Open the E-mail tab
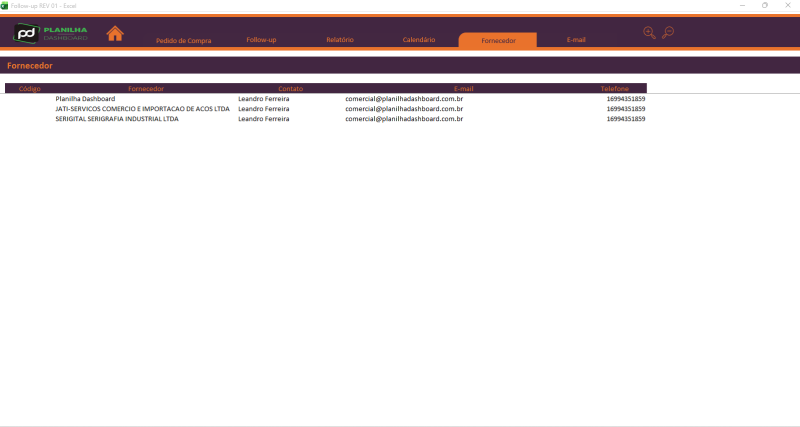 pos(575,40)
